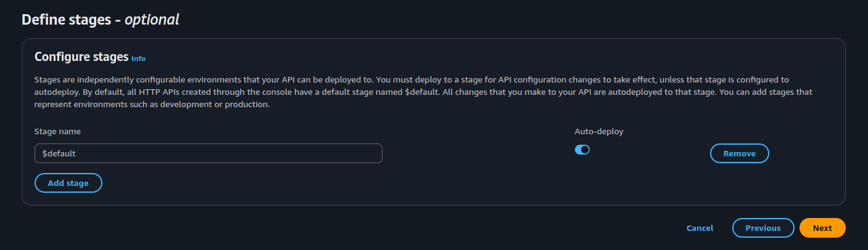Click the "Stage name" field label
The image size is (868, 250).
[57, 131]
